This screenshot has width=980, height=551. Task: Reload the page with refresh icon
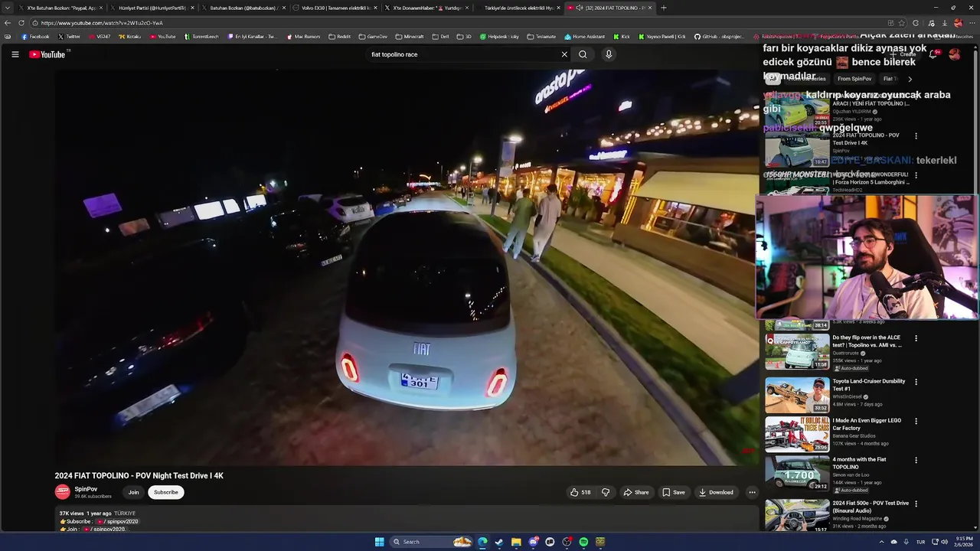coord(21,23)
